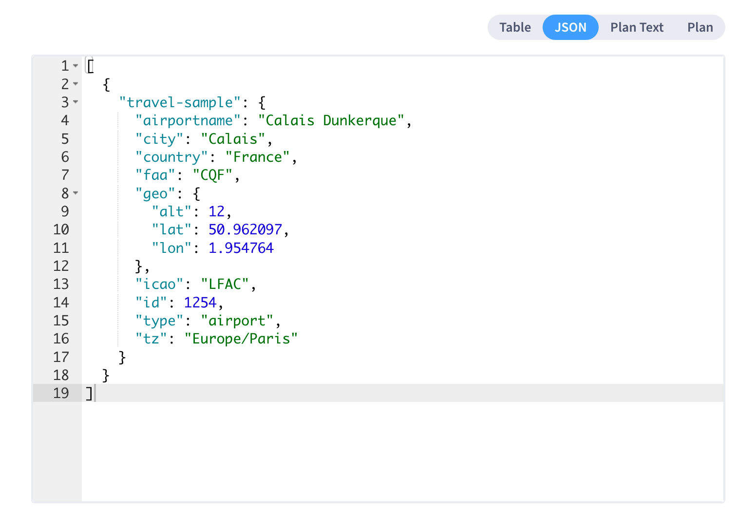The image size is (756, 532).
Task: Collapse the object at line 2
Action: pyautogui.click(x=76, y=84)
